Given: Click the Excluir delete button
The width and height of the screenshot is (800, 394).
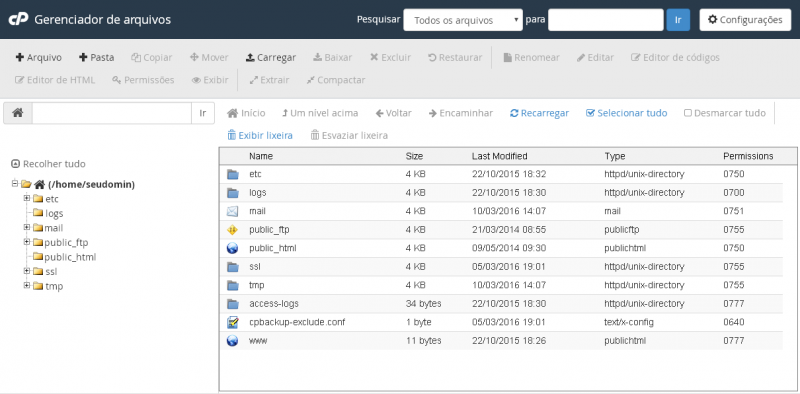Looking at the screenshot, I should (390, 58).
